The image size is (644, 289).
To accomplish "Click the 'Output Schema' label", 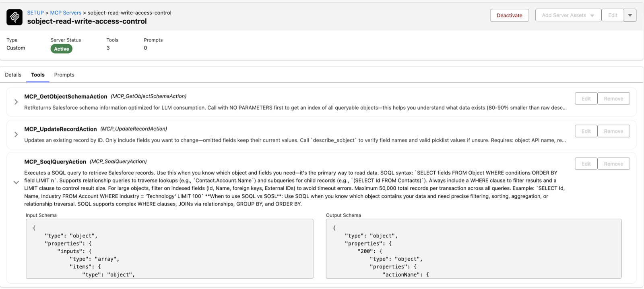I will coord(343,215).
